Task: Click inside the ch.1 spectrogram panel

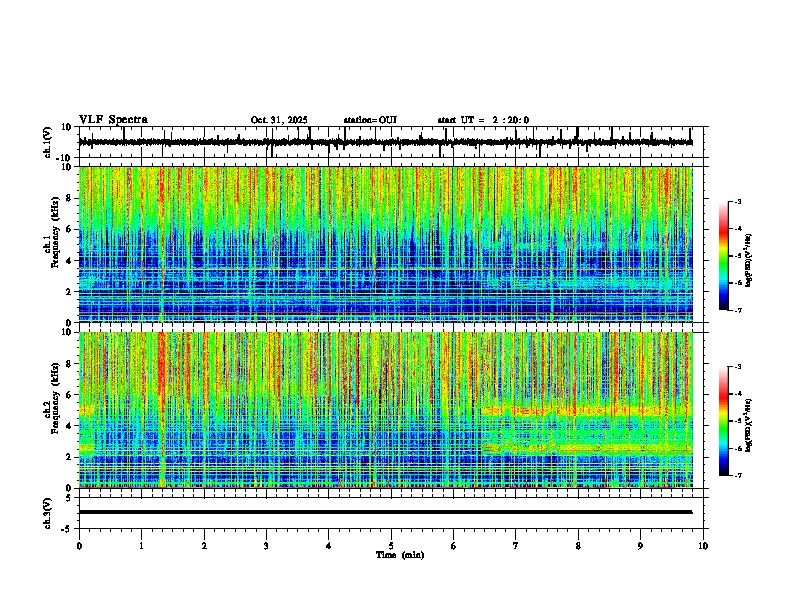Action: (x=385, y=244)
